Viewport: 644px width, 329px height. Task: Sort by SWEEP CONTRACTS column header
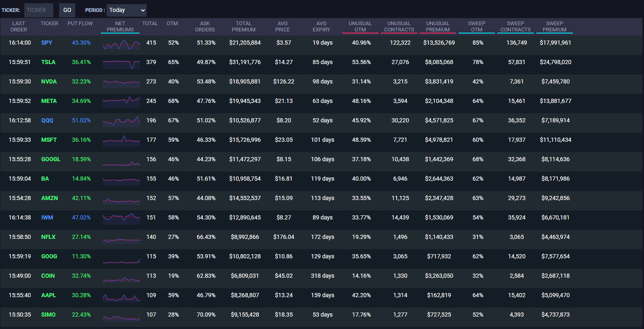[x=516, y=26]
